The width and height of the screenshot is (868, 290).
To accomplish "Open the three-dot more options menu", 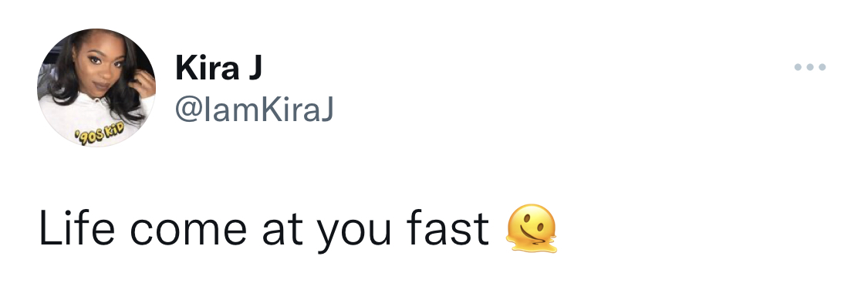I will [x=810, y=67].
